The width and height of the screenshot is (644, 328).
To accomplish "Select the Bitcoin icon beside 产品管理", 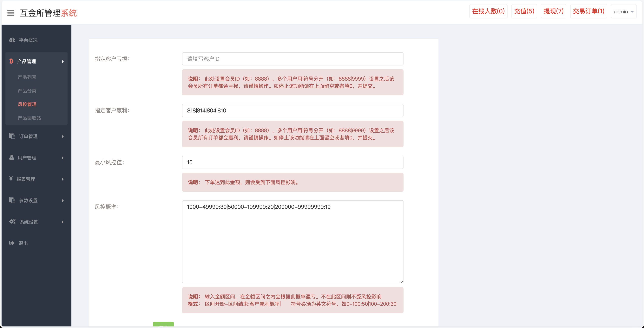I will [x=12, y=61].
